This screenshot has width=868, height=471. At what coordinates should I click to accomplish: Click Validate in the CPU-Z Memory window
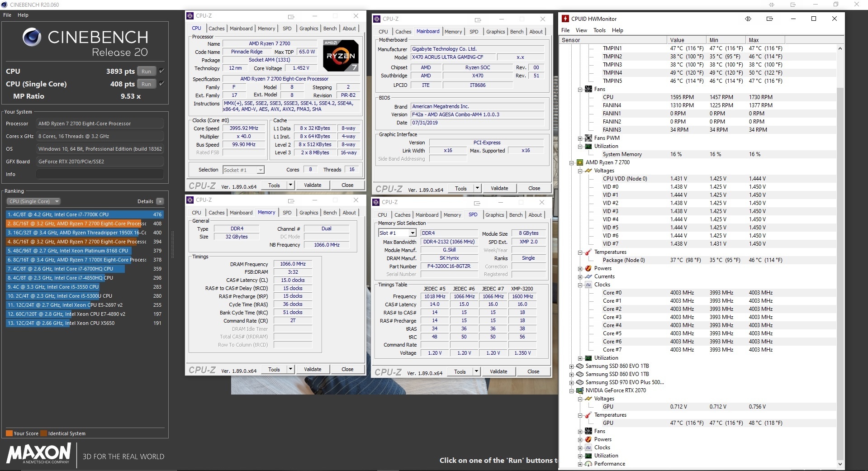point(313,369)
